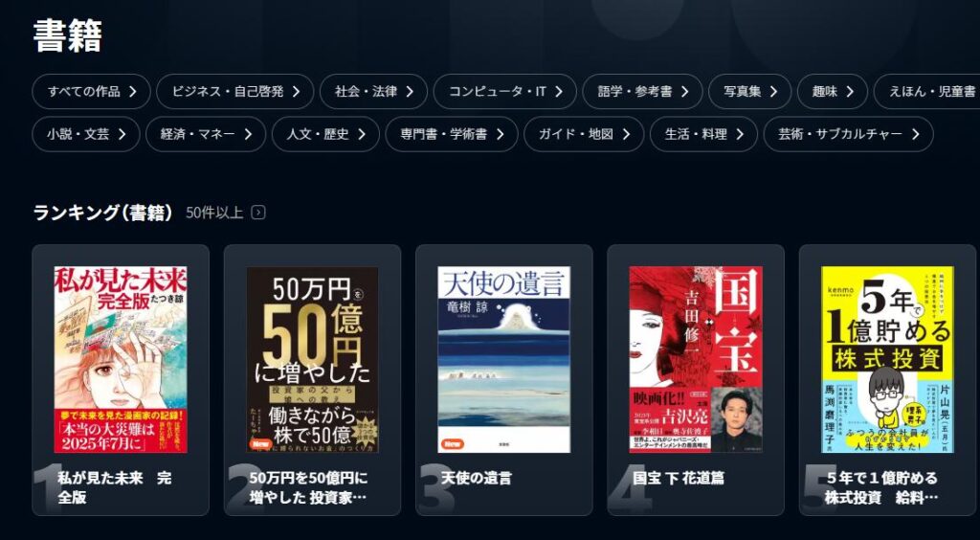The width and height of the screenshot is (980, 540).
Task: Go to the 社会・法律 category
Action: click(x=374, y=91)
